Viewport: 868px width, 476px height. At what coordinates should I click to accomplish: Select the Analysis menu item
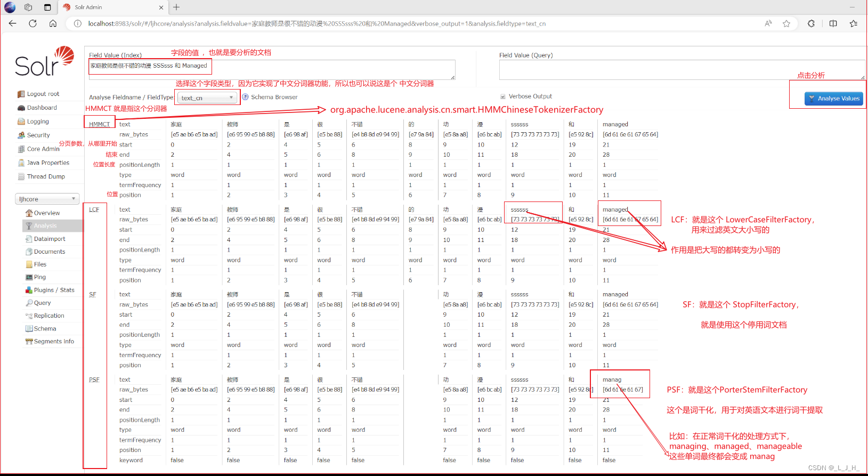pyautogui.click(x=53, y=226)
